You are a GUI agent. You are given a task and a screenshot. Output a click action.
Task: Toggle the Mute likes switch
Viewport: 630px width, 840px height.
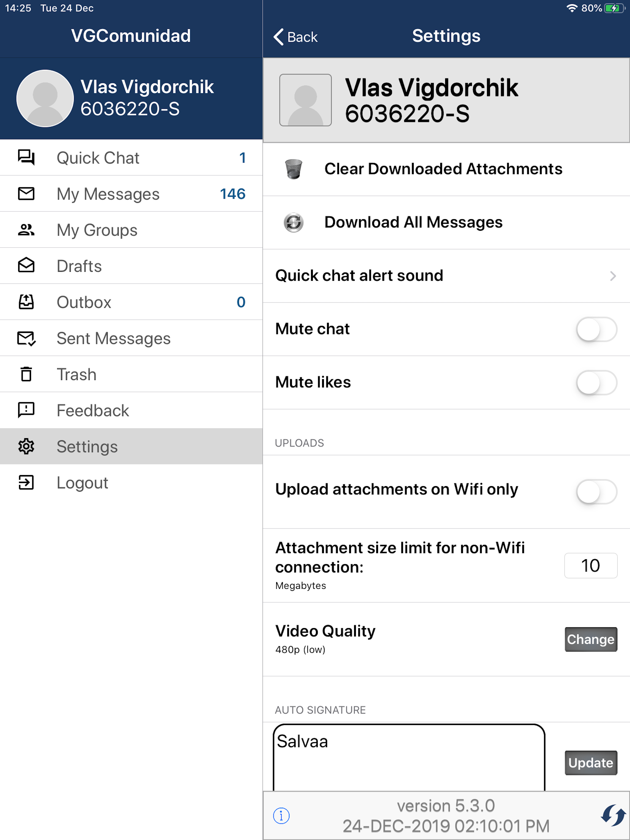click(x=596, y=382)
